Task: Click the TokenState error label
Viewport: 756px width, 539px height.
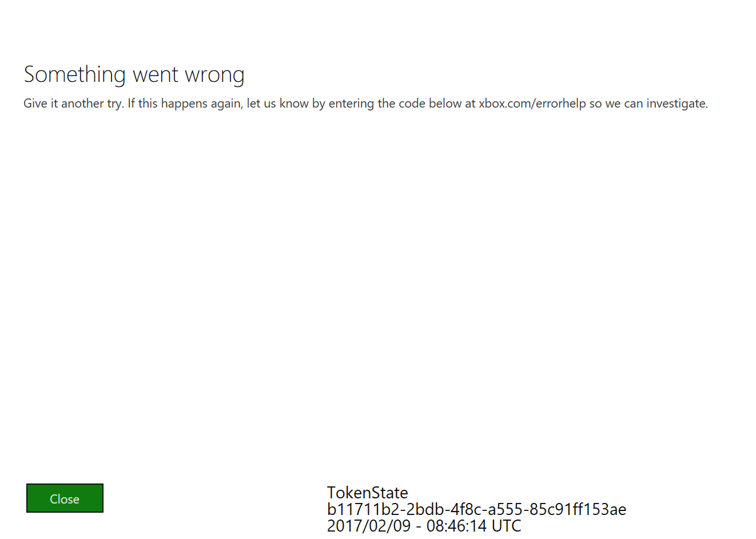Action: point(368,493)
